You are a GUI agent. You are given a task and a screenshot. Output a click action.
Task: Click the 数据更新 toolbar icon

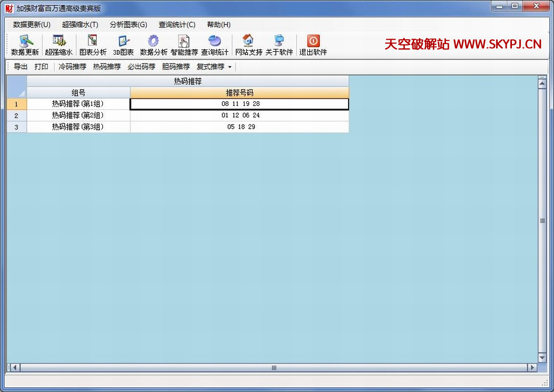[x=25, y=42]
